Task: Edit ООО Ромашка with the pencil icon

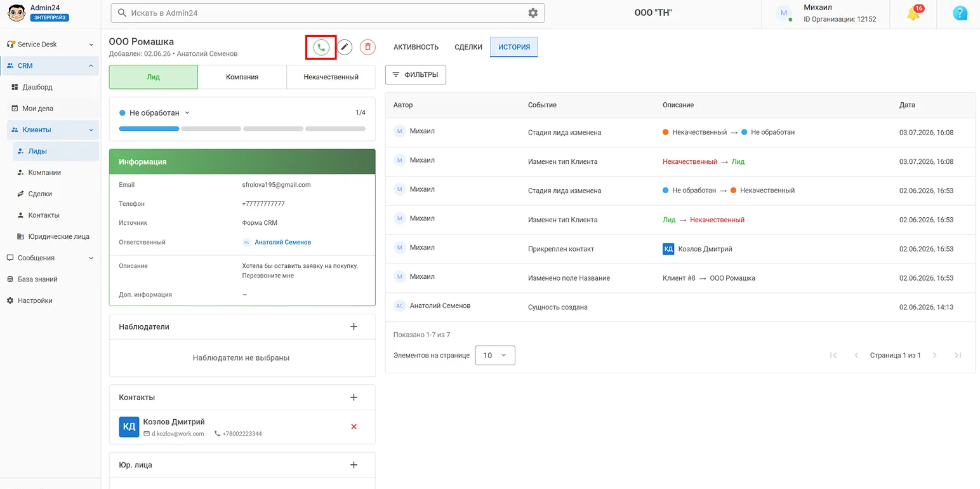Action: (344, 47)
